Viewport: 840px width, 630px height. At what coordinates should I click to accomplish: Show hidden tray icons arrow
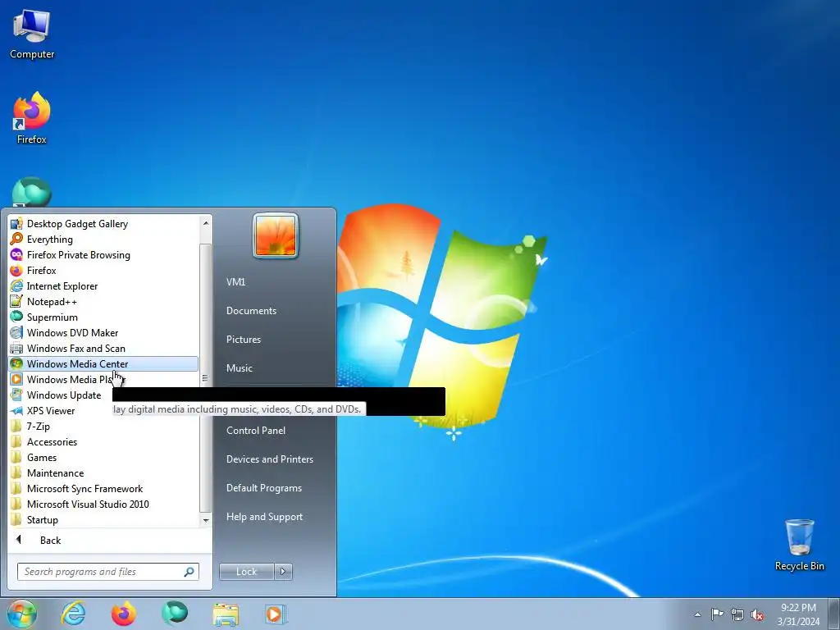[697, 614]
